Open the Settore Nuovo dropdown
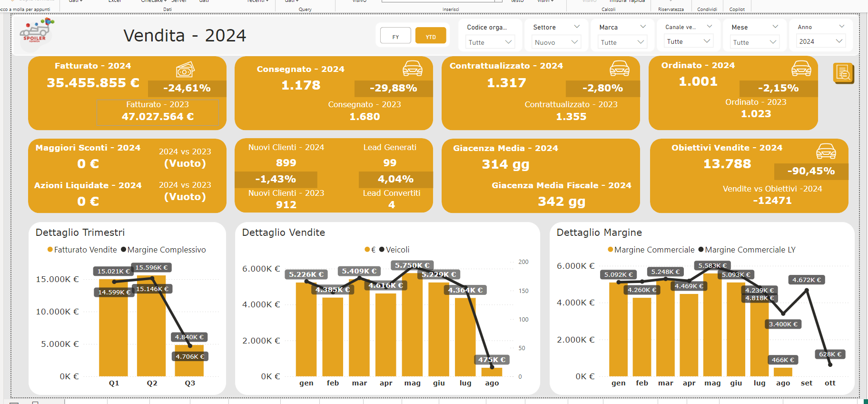The height and width of the screenshot is (404, 868). coord(556,42)
